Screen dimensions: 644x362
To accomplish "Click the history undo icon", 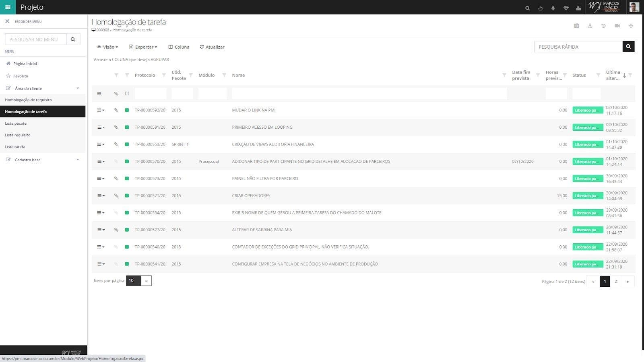I will point(603,26).
